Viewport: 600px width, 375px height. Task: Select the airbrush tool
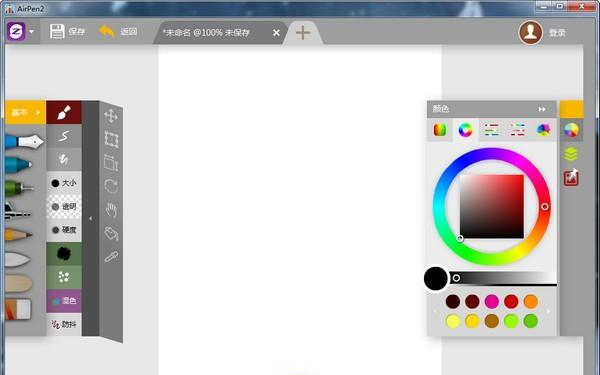[18, 211]
